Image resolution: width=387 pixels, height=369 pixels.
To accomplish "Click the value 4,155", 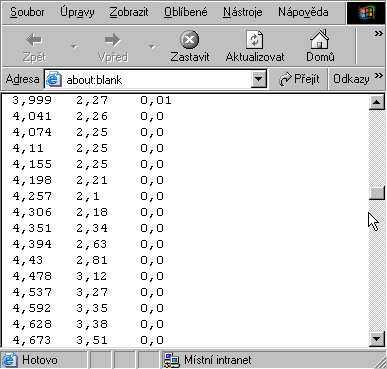I will [32, 164].
